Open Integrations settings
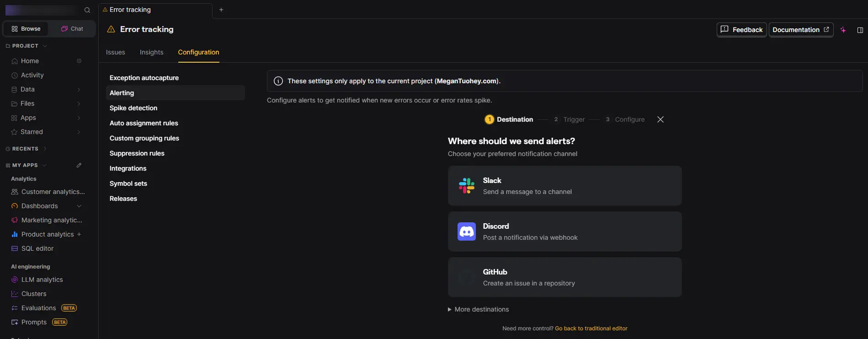 click(x=176, y=168)
